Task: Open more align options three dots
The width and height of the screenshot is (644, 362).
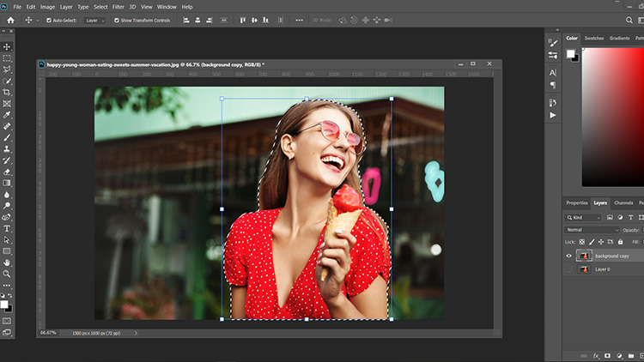Action: tap(300, 20)
